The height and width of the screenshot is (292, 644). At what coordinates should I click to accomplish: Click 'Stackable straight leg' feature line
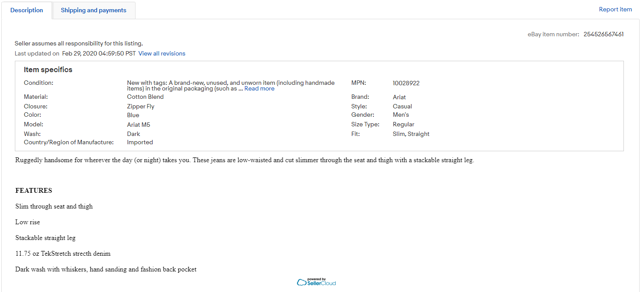(x=45, y=238)
